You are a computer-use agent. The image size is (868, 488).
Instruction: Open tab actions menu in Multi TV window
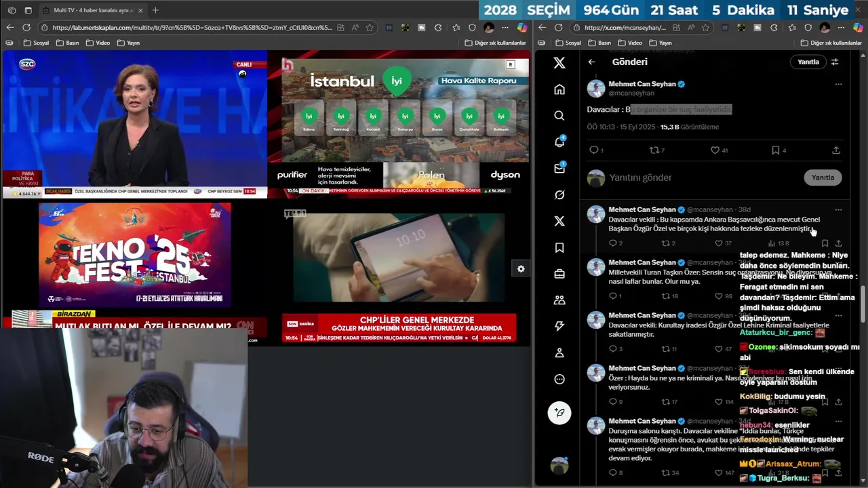pos(28,10)
